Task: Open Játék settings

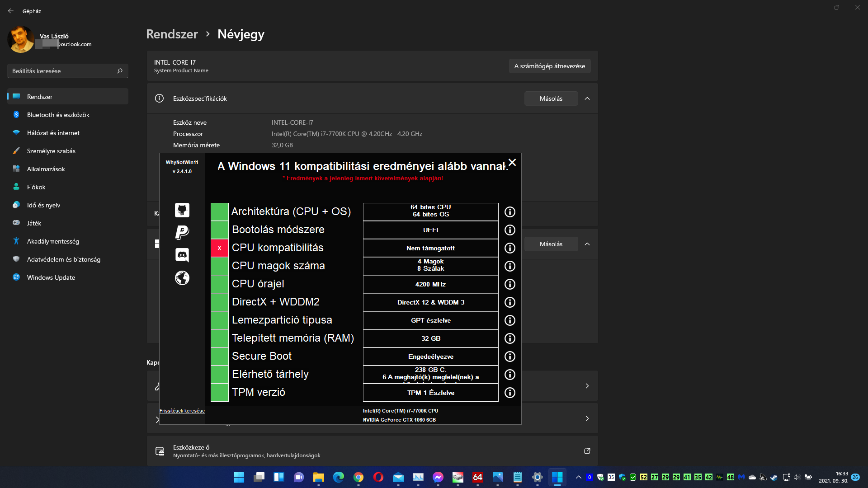Action: [68, 223]
